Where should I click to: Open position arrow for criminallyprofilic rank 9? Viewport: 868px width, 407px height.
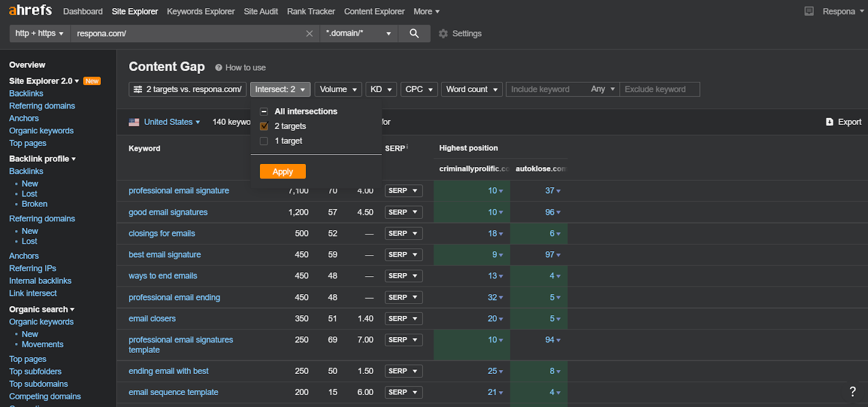pos(501,255)
